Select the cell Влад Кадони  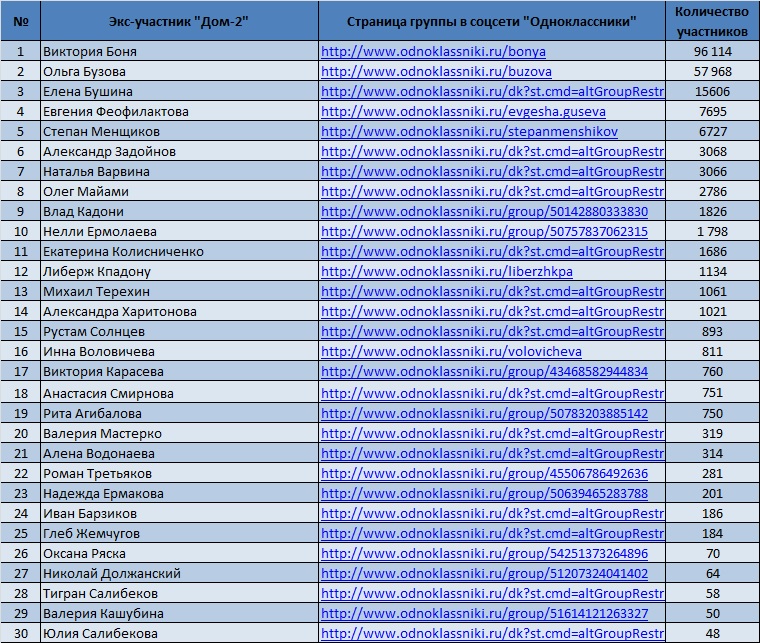point(179,211)
